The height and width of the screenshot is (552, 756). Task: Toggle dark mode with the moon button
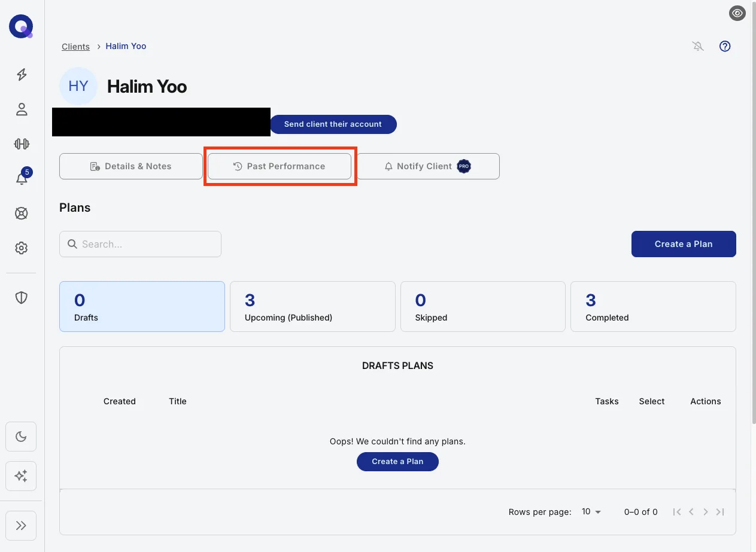[x=21, y=437]
